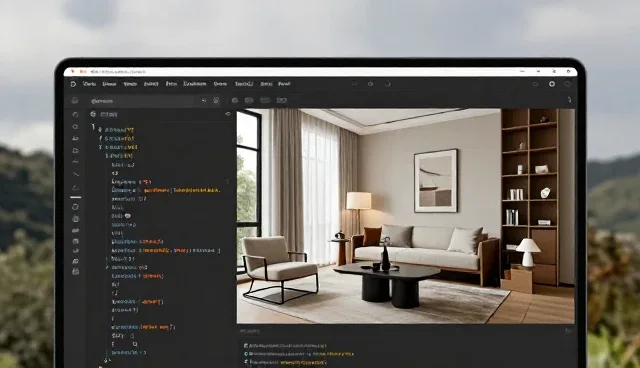Click the app logo left of the menu bar
Screen dimensions: 640x368
tap(73, 84)
